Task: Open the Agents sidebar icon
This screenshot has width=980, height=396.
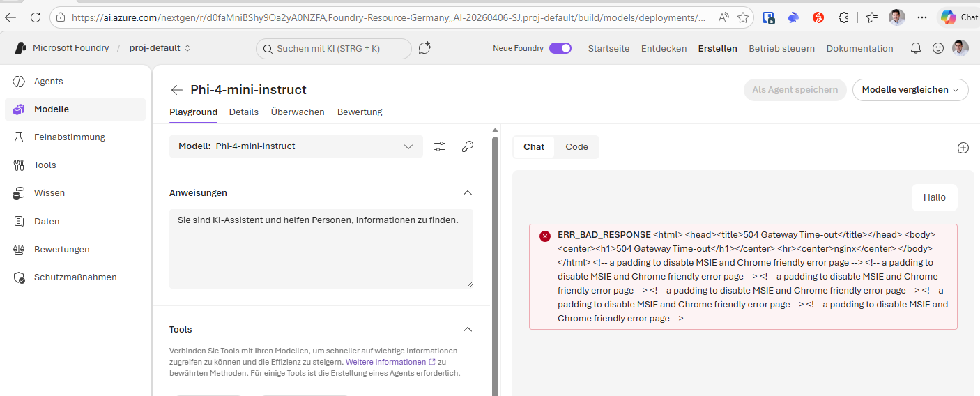Action: (x=19, y=82)
